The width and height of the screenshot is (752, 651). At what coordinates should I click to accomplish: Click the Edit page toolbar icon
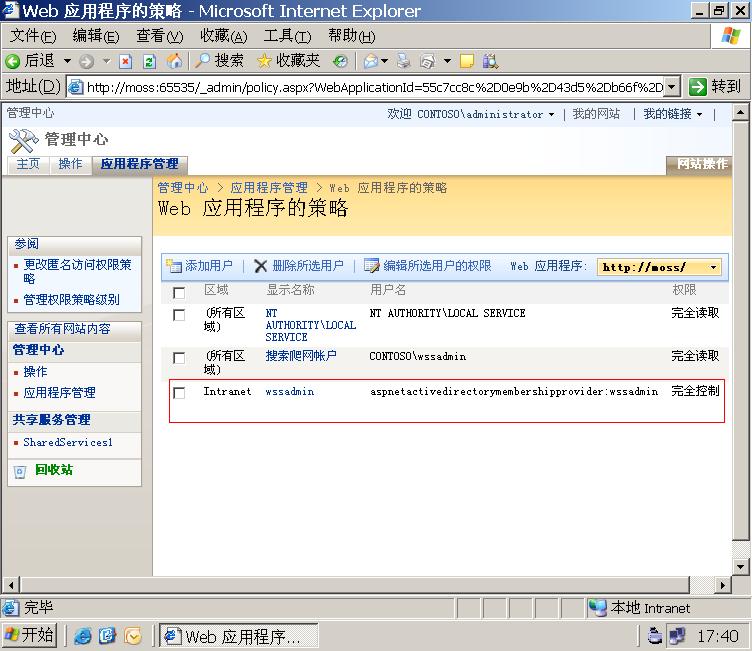[427, 61]
